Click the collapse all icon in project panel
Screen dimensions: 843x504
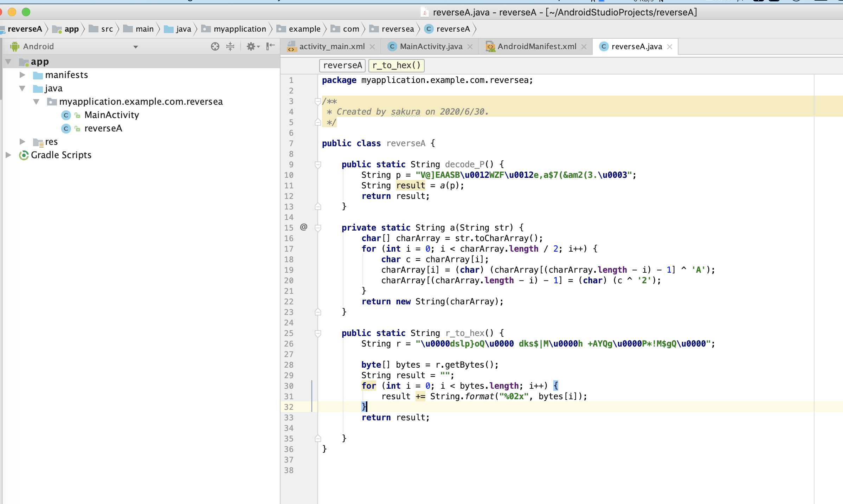coord(230,46)
